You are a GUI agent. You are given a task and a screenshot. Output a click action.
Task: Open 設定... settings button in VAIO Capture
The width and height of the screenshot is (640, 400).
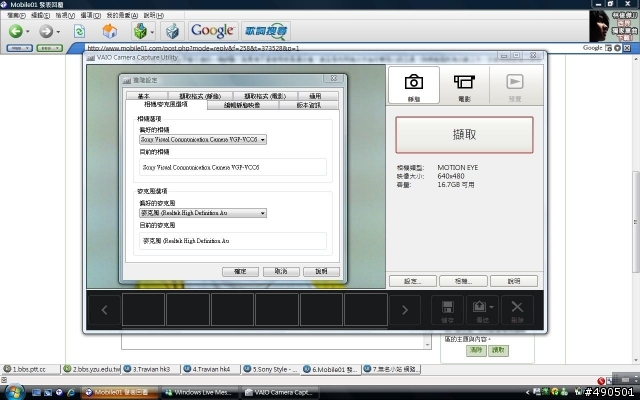tap(413, 281)
